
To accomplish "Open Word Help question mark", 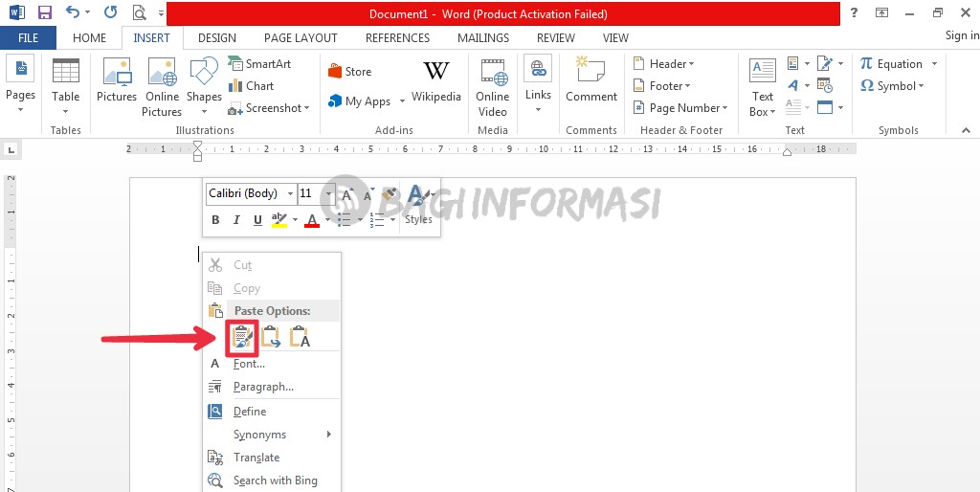I will 854,12.
